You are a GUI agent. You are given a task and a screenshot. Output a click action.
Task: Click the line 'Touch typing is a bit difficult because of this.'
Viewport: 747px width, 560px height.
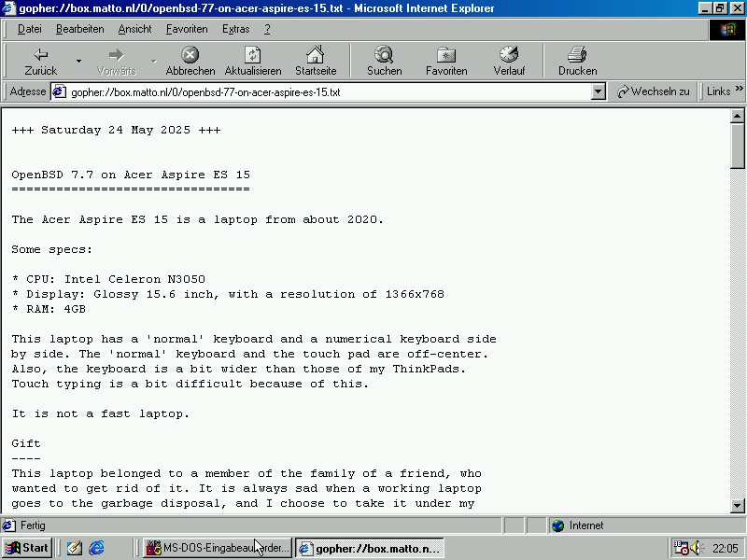point(190,384)
